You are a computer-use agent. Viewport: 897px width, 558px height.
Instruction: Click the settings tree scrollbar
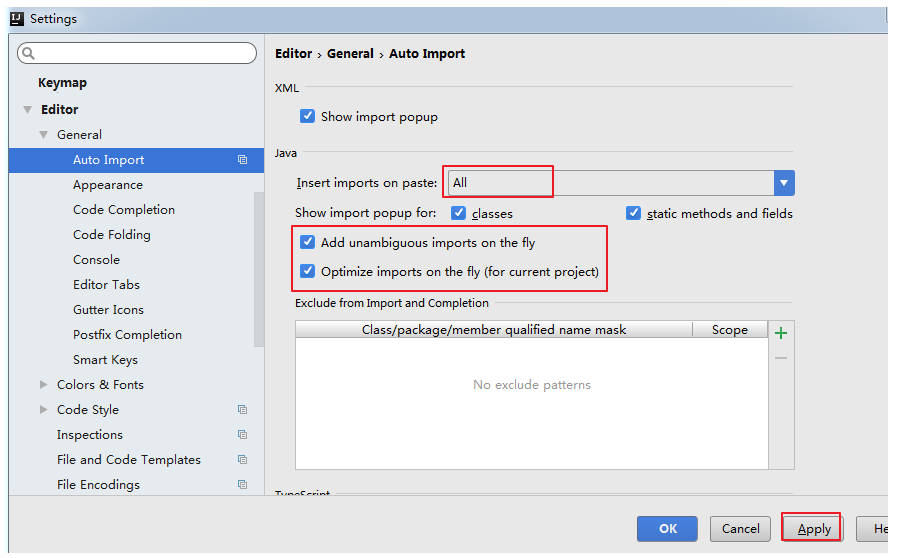(x=259, y=269)
